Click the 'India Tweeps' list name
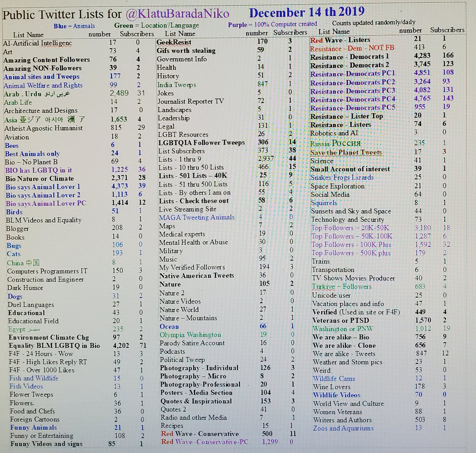The height and width of the screenshot is (453, 476). (177, 84)
